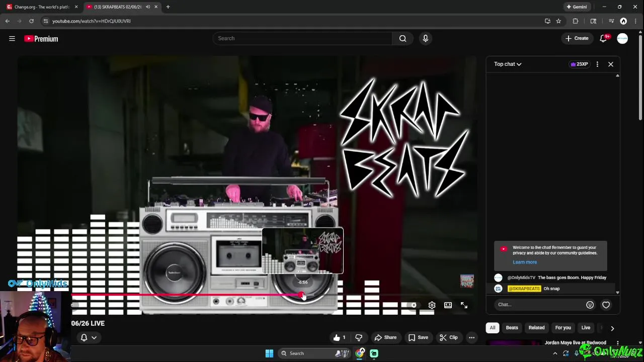Save the video to playlist
644x362 pixels.
pyautogui.click(x=418, y=337)
